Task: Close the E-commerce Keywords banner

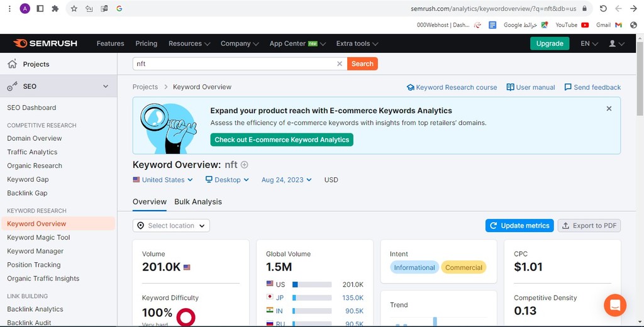Action: [609, 108]
